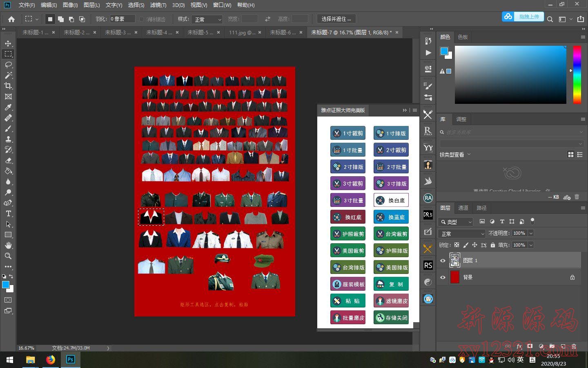Select the Paint Bucket tool

coord(8,171)
